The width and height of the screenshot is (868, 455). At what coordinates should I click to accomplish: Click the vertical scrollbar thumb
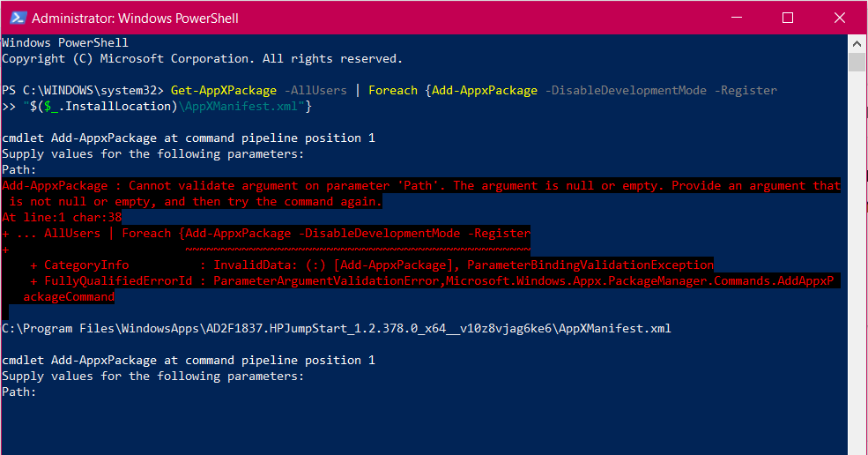click(857, 62)
